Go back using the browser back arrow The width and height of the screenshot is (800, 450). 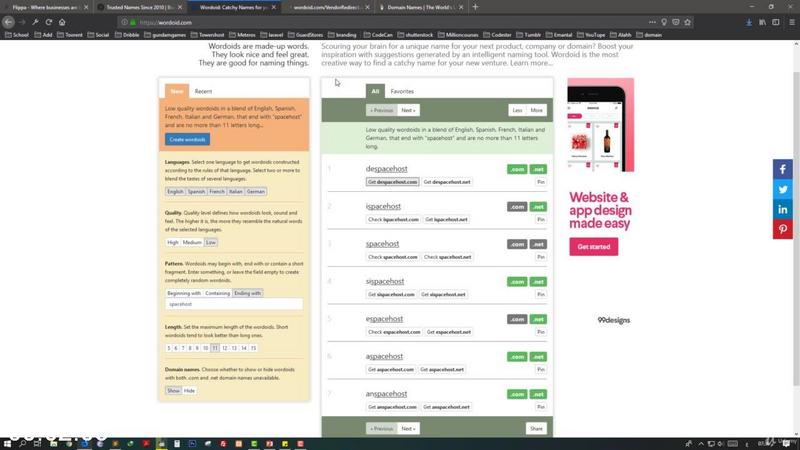(x=8, y=22)
